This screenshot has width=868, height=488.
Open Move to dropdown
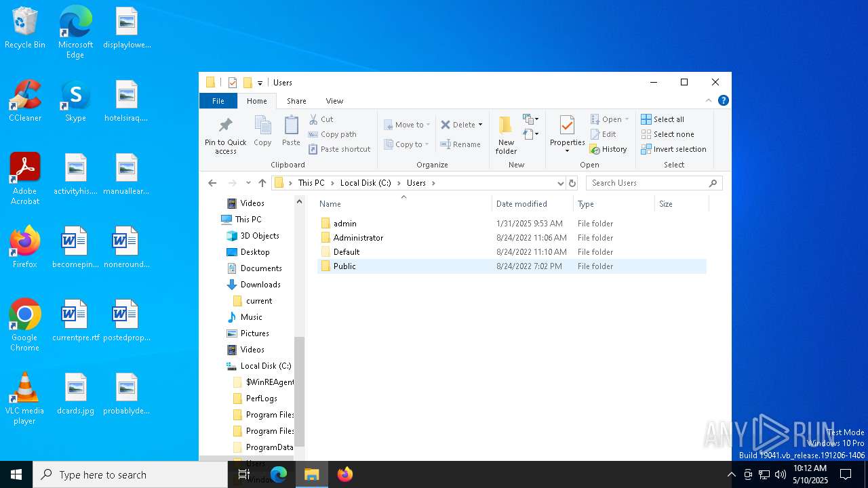[x=407, y=125]
